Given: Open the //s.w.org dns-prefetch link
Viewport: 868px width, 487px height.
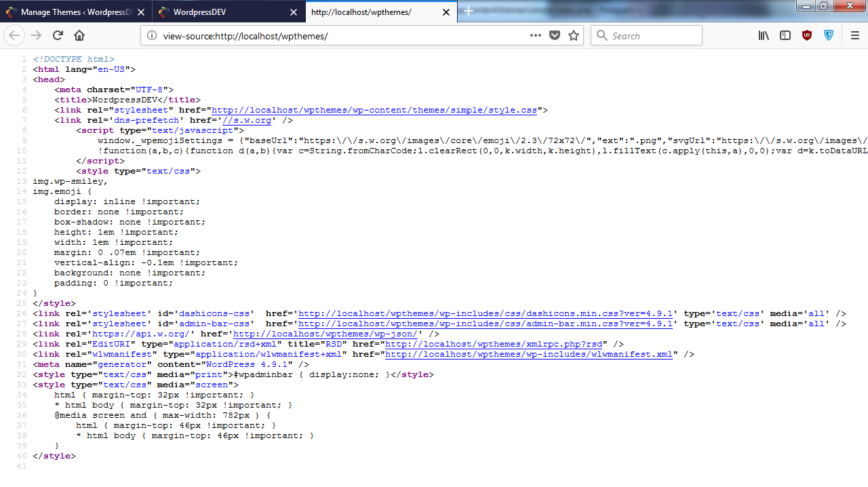Looking at the screenshot, I should (x=247, y=120).
